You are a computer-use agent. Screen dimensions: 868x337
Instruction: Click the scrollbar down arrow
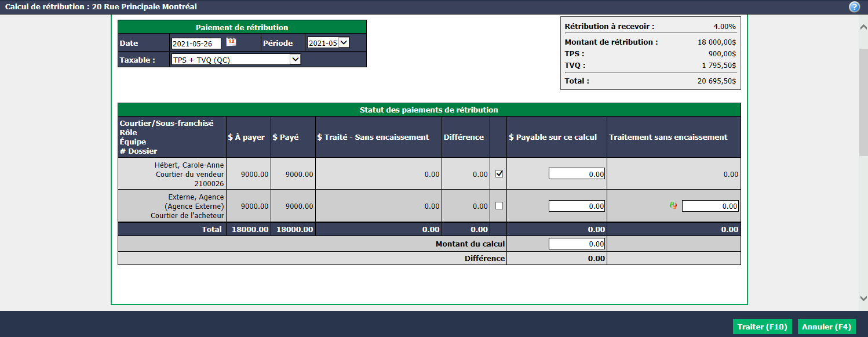(863, 298)
